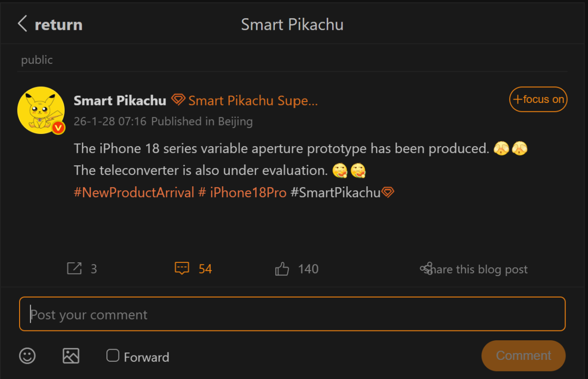Open the #NewProductArrival hashtag
This screenshot has width=588, height=379.
tap(133, 192)
